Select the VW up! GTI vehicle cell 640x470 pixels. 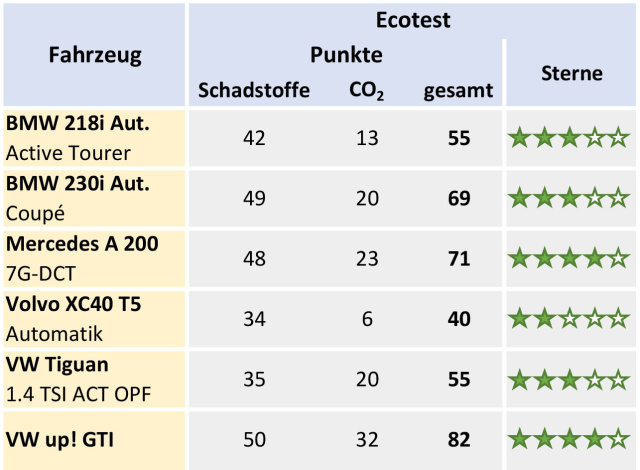coord(94,441)
